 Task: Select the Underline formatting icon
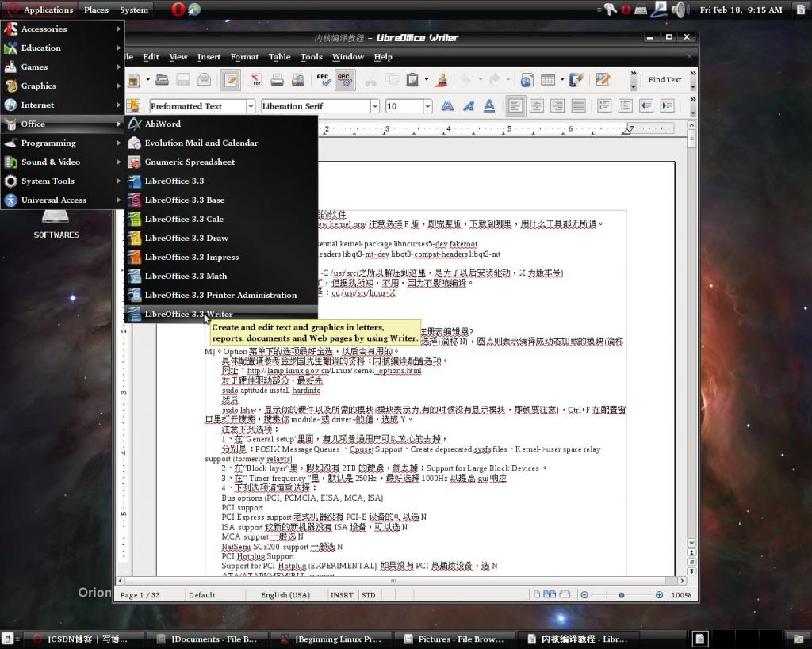click(x=488, y=105)
